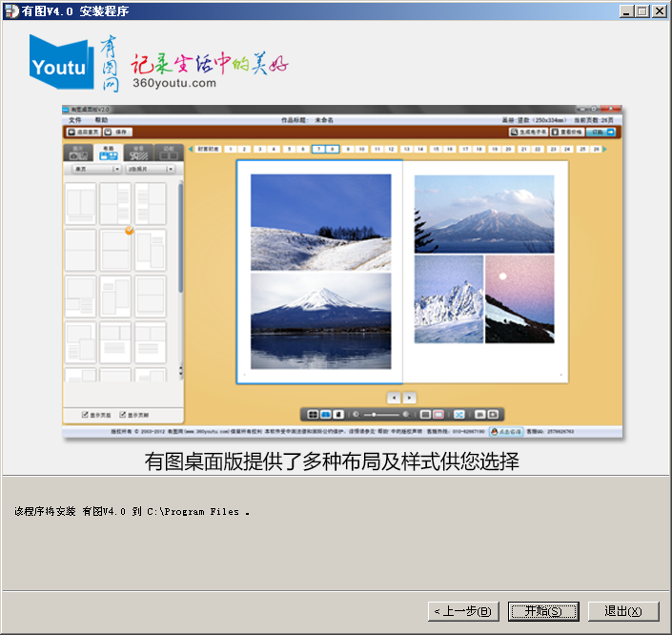
Task: Click the zoom slider in bottom toolbar
Action: 382,415
